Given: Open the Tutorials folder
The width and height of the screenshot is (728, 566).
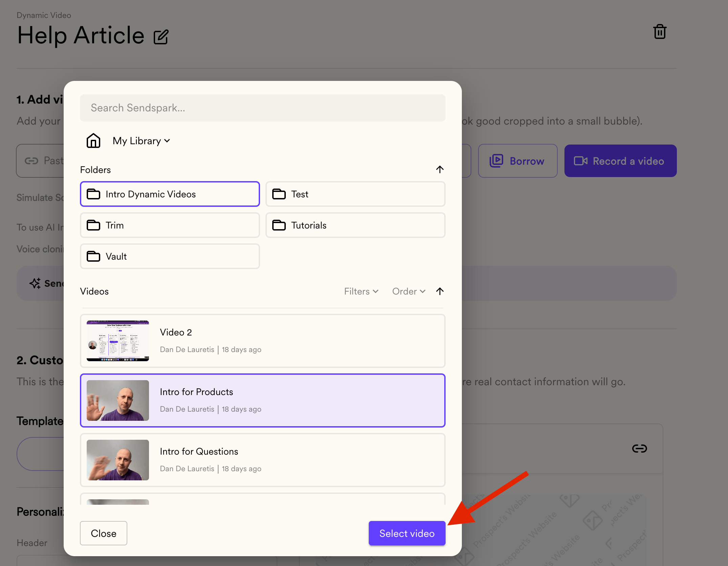Looking at the screenshot, I should (x=356, y=225).
